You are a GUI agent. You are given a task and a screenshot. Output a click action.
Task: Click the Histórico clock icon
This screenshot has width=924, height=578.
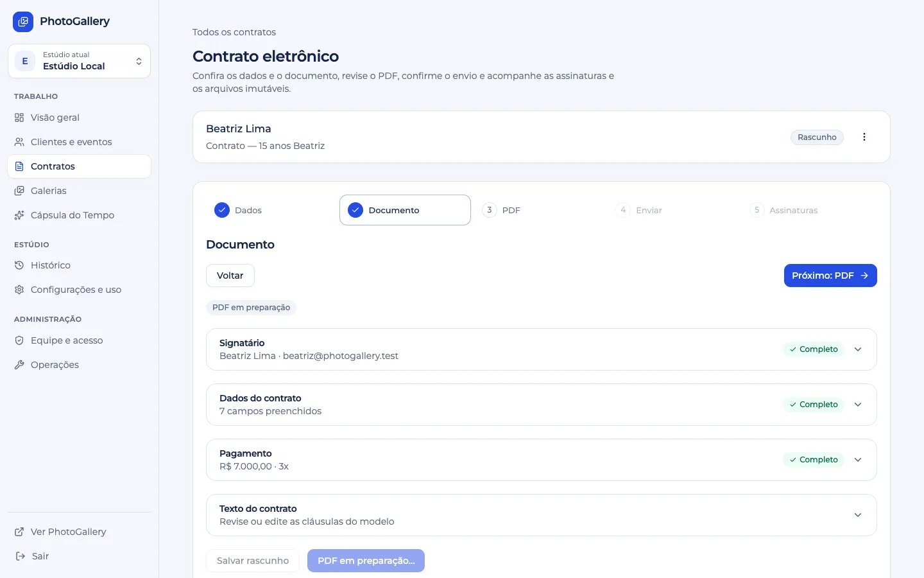pyautogui.click(x=19, y=265)
